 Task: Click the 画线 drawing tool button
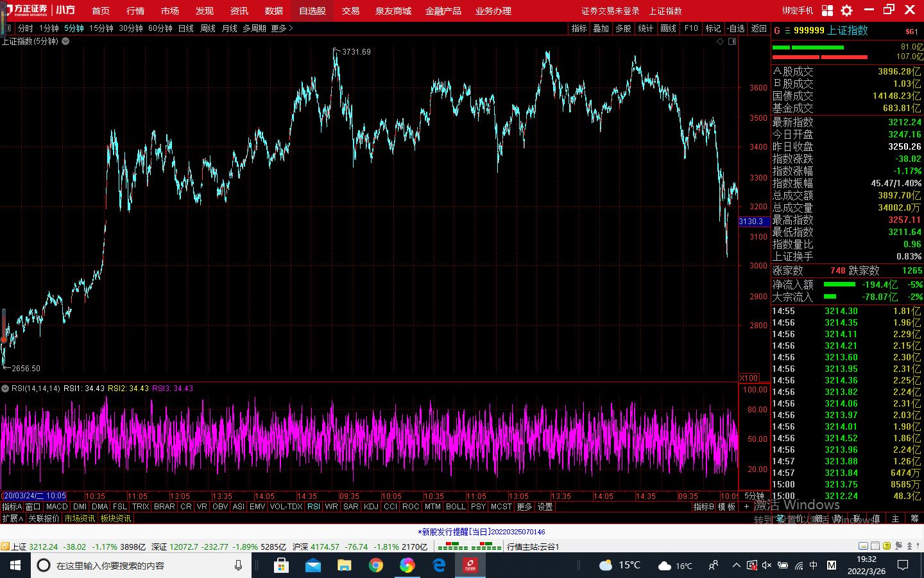(668, 28)
